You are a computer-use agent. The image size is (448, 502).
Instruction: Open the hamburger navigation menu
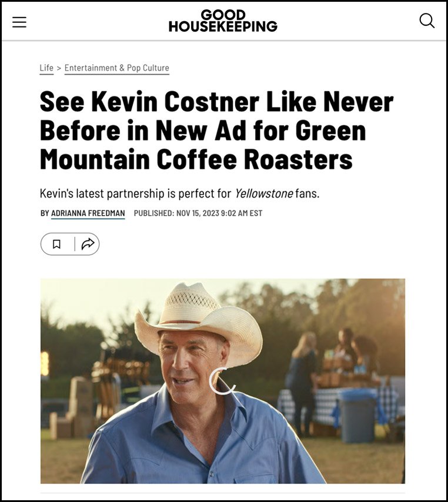coord(19,22)
